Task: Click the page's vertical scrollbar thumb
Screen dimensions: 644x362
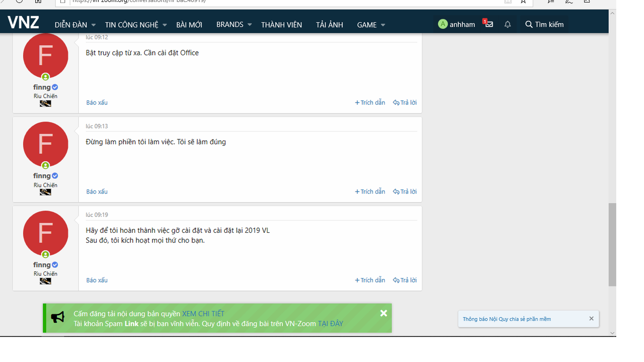Action: click(612, 244)
